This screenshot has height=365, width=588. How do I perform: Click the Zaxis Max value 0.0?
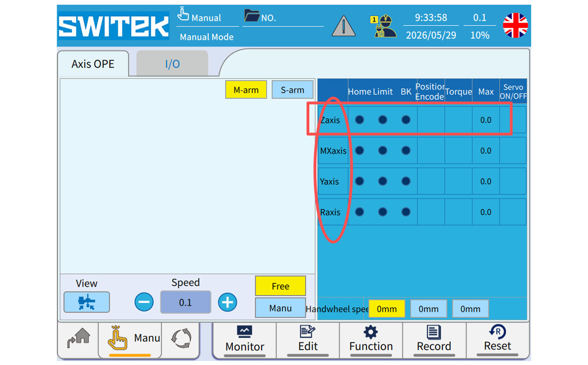pyautogui.click(x=486, y=120)
